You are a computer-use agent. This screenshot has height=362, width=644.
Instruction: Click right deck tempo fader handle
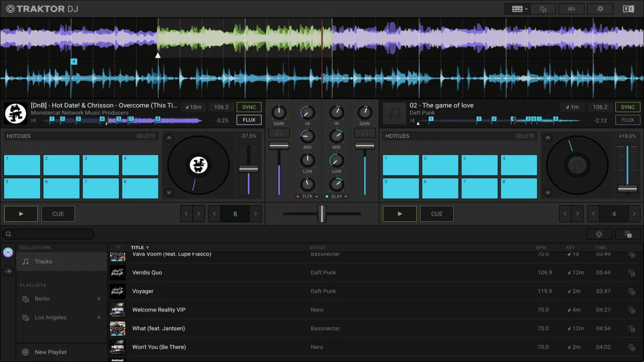(x=627, y=189)
